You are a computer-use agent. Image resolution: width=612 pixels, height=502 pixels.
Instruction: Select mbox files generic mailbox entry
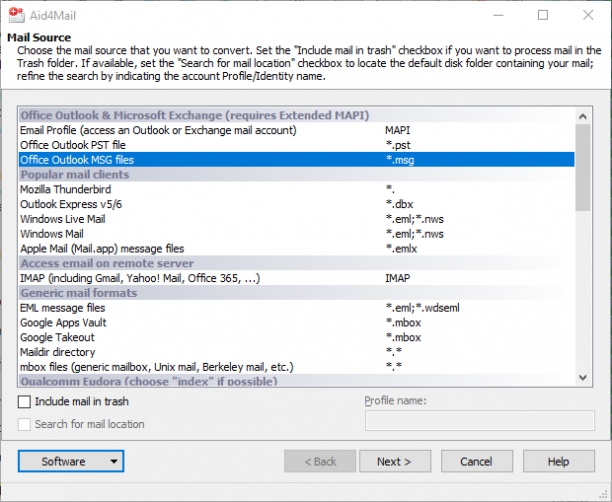[297, 367]
